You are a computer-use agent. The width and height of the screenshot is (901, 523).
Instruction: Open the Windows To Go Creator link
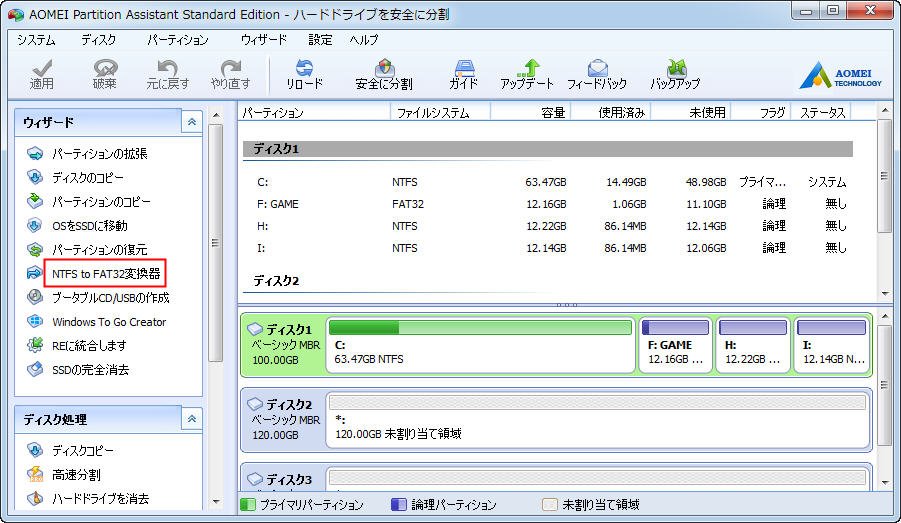point(109,322)
